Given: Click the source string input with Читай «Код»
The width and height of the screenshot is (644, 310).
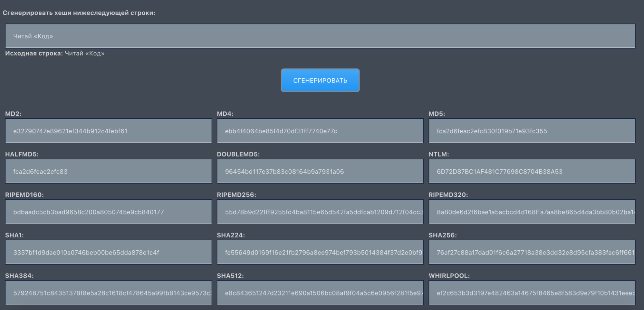Looking at the screenshot, I should click(320, 36).
